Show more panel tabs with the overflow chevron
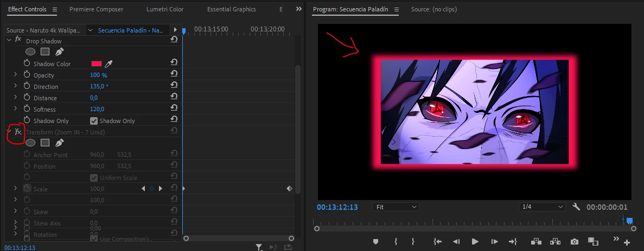Screen dimensions: 644x251 [x=298, y=9]
